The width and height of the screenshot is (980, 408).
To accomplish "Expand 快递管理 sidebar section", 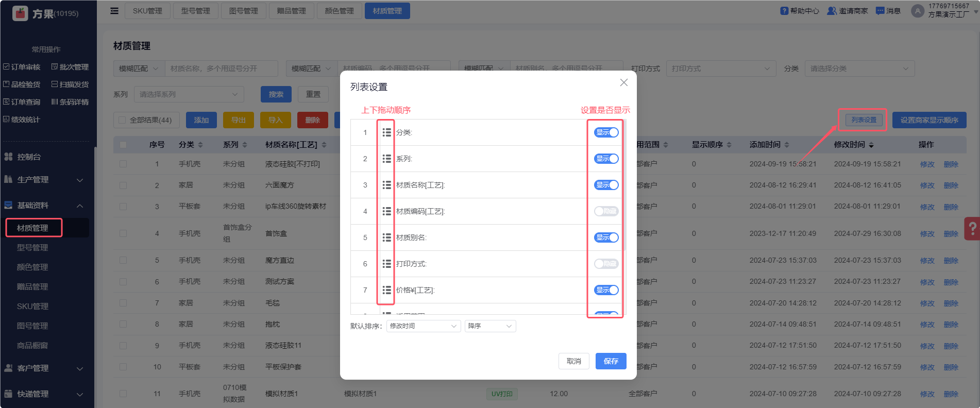I will pyautogui.click(x=44, y=394).
